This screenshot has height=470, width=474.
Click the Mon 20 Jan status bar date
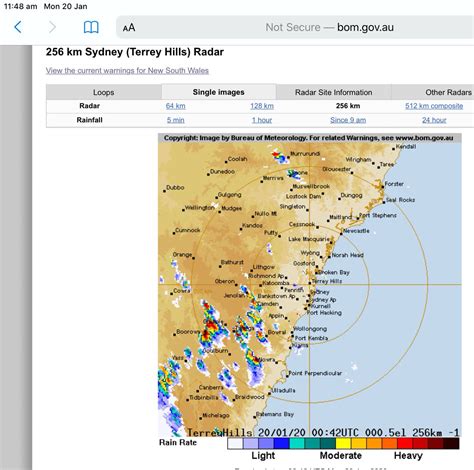pos(66,6)
